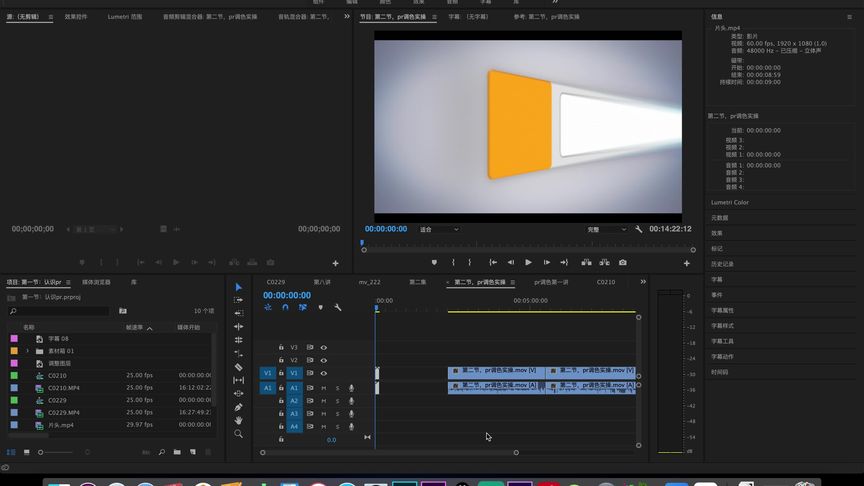Open the Lumetri Color panel

click(730, 202)
